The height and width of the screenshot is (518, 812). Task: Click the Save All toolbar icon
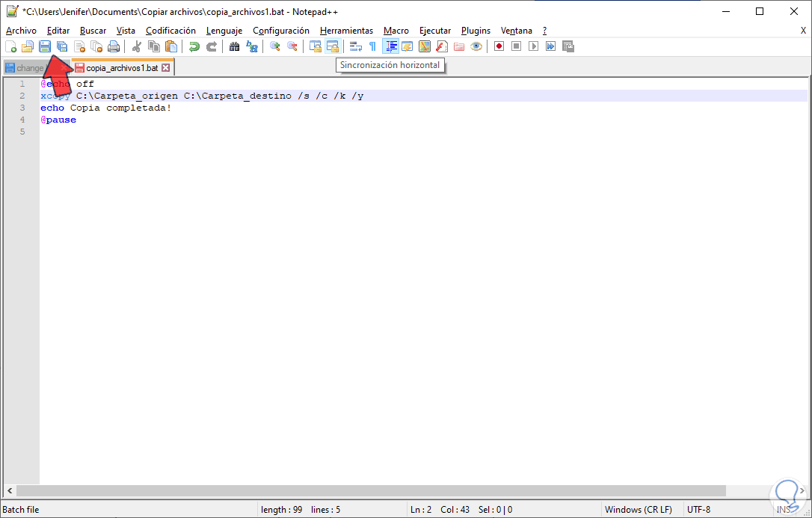click(x=61, y=46)
